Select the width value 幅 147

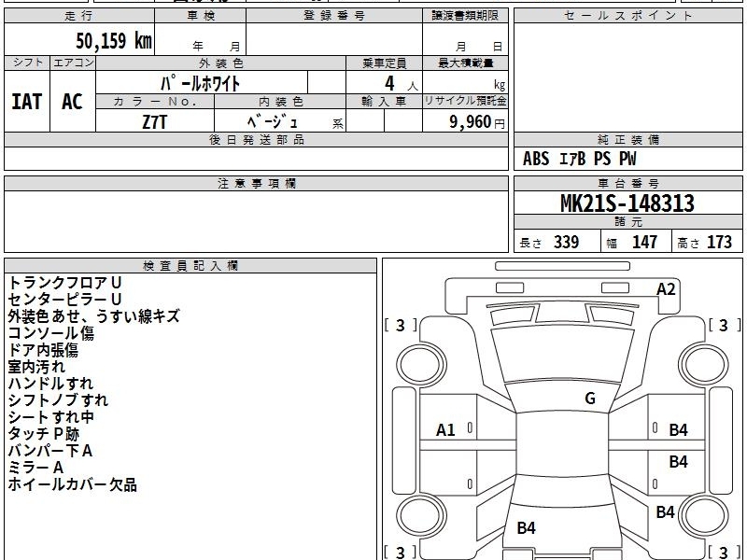click(631, 242)
